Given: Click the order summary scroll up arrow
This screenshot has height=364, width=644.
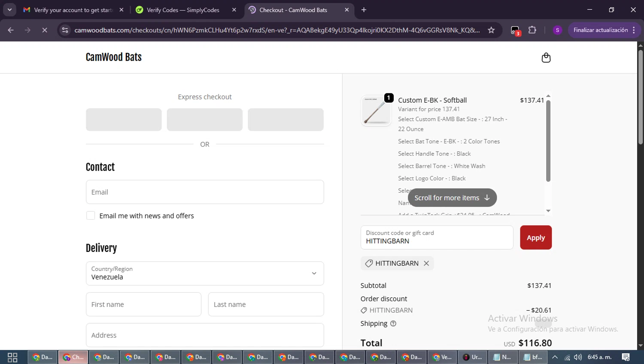Looking at the screenshot, I should (548, 96).
